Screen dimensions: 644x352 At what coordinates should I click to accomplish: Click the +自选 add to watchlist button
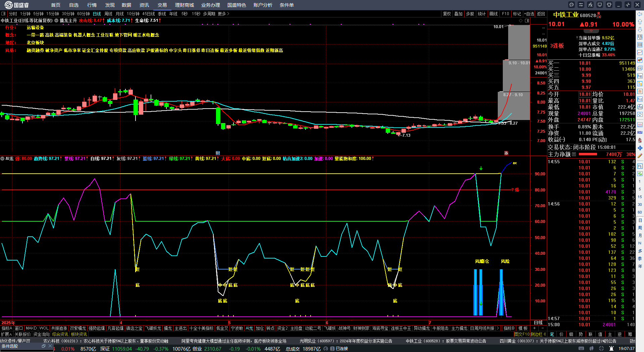[529, 14]
